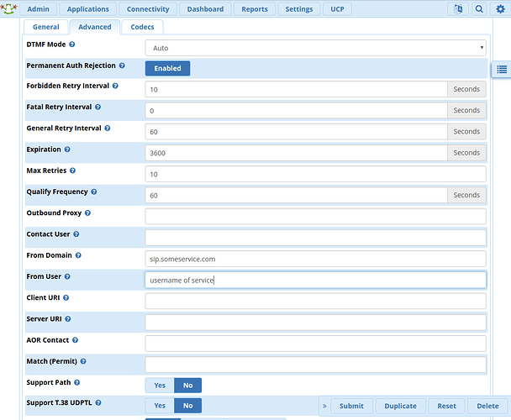Open the language selector icon
The image size is (511, 420).
tap(457, 9)
